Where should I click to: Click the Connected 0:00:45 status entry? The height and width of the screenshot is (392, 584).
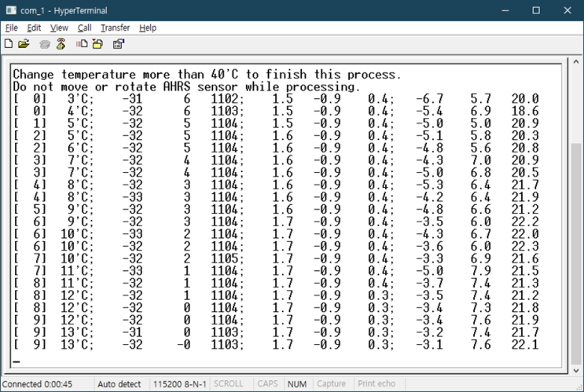(x=37, y=384)
